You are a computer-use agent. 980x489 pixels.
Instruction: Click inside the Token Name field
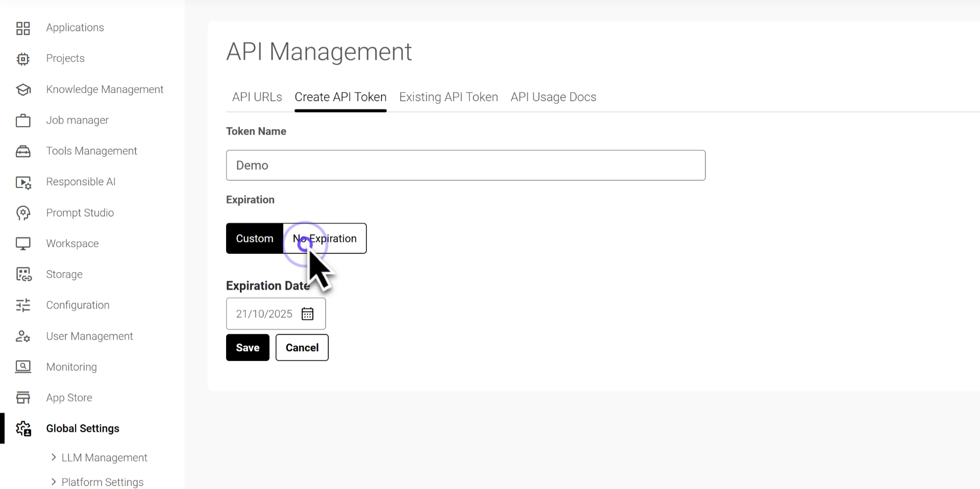465,165
